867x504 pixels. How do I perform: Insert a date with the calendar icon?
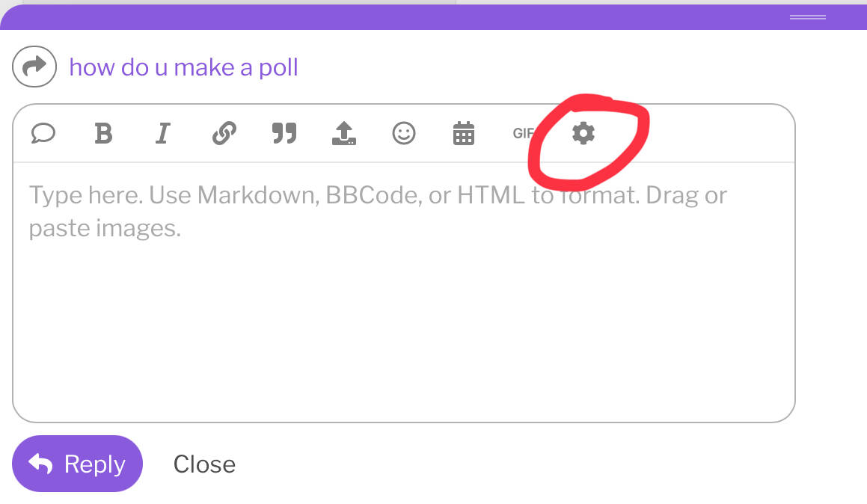click(x=463, y=133)
